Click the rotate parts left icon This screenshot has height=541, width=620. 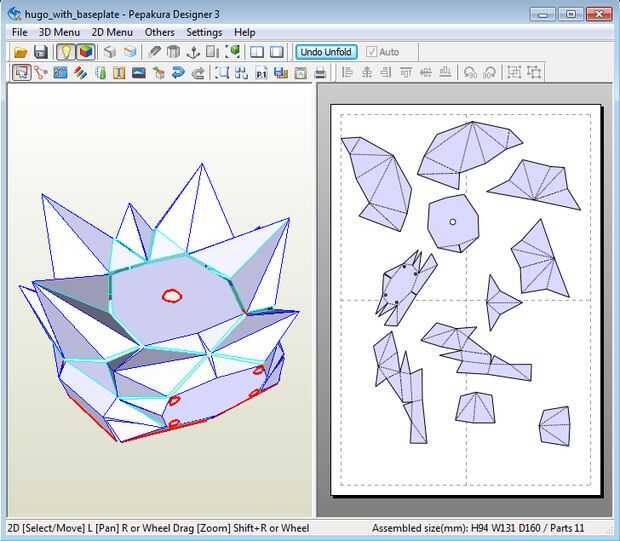pyautogui.click(x=470, y=73)
